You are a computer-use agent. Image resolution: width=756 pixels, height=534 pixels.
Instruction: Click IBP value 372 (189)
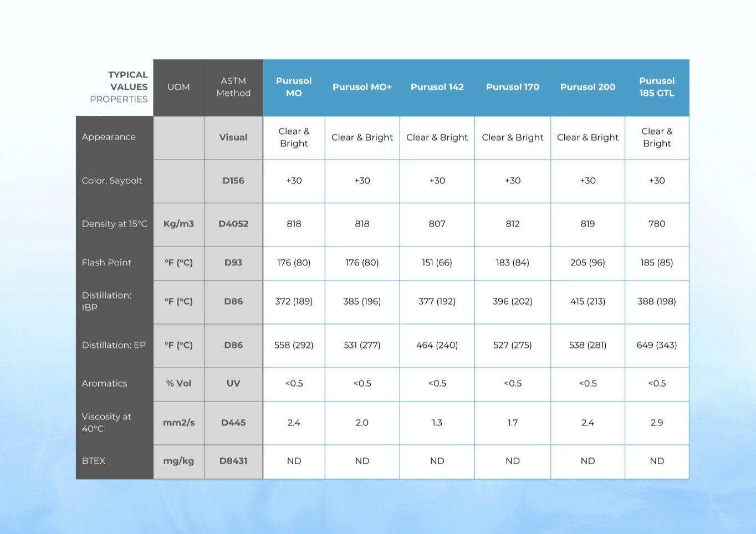[x=294, y=301]
